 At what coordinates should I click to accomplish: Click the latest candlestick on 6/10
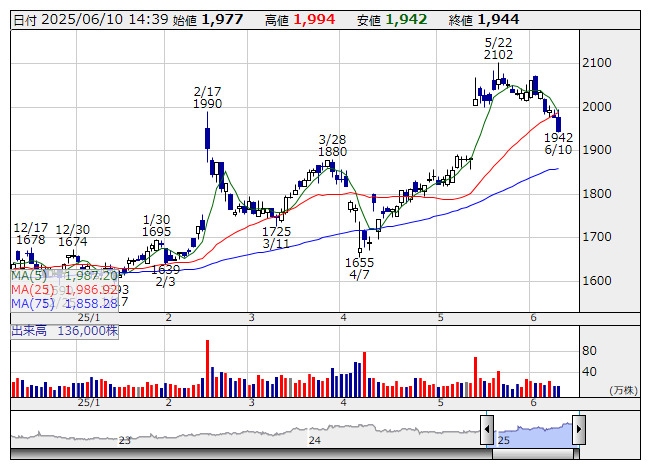[x=558, y=121]
